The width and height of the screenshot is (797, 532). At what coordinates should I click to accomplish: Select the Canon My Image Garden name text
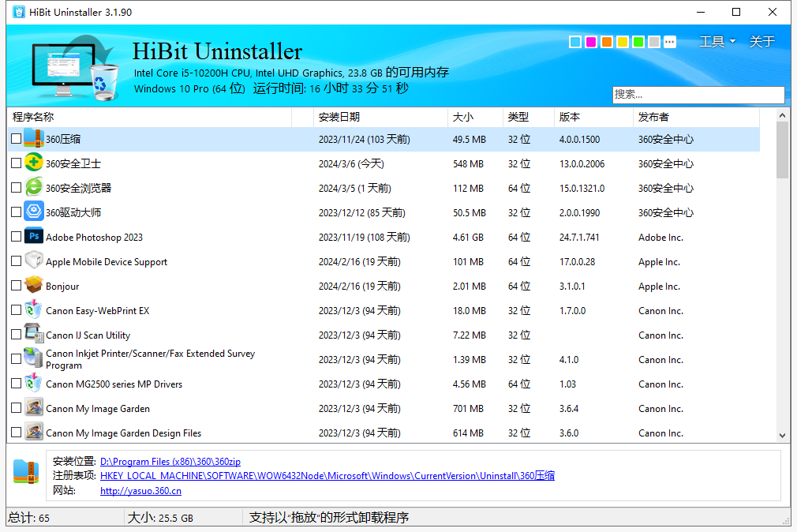(98, 408)
